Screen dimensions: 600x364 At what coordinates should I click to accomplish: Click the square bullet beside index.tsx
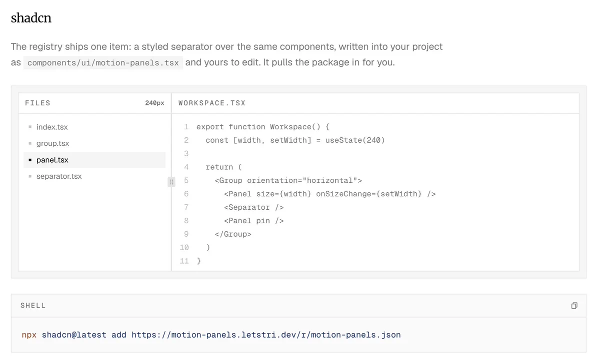click(x=30, y=127)
